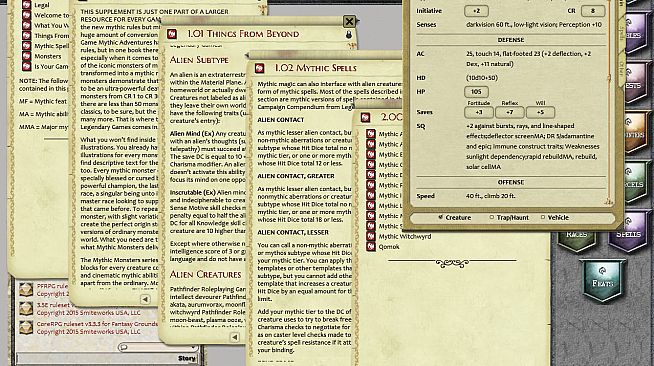Click back arrow at bottom of Things From Beyond

tap(235, 337)
